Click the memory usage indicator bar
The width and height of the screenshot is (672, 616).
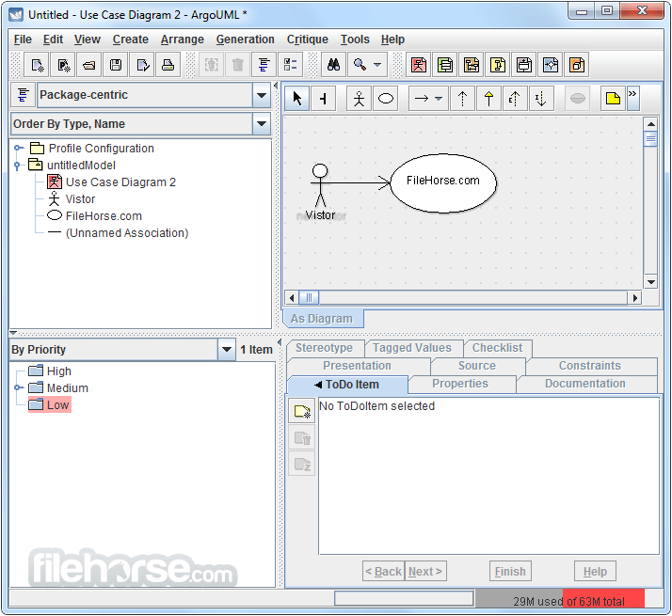pos(560,599)
